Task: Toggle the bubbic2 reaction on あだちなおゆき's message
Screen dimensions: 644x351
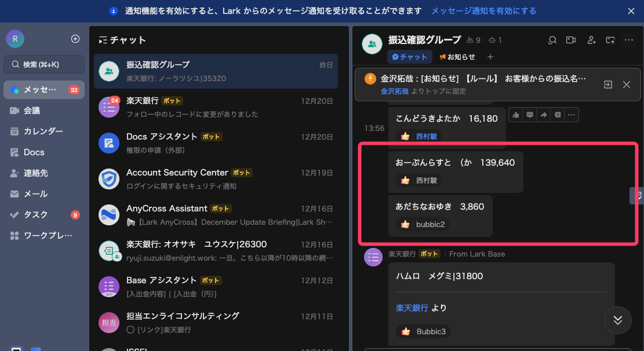Action: (x=421, y=224)
